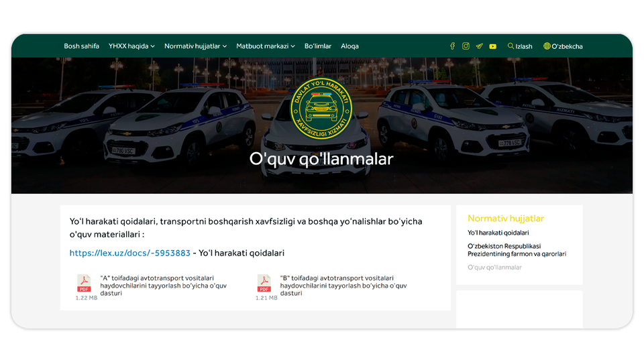Click the Normativ hujjatlar sidebar heading

click(x=506, y=219)
